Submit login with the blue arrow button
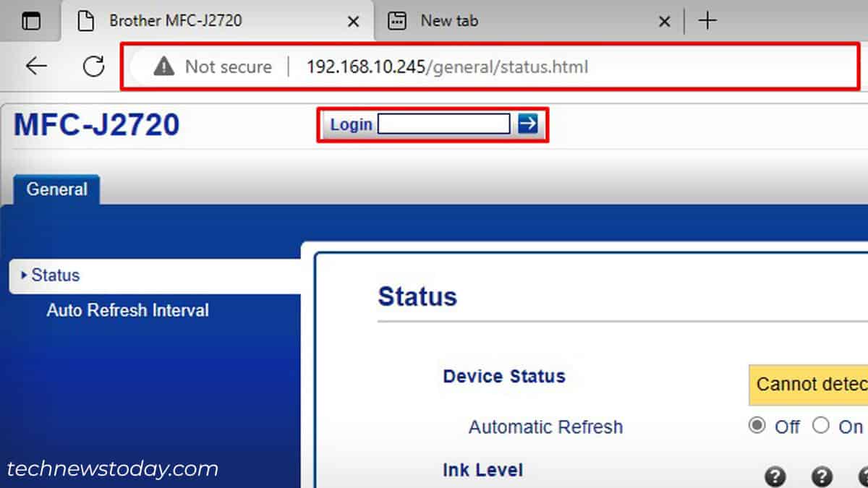Image resolution: width=868 pixels, height=488 pixels. pos(528,124)
